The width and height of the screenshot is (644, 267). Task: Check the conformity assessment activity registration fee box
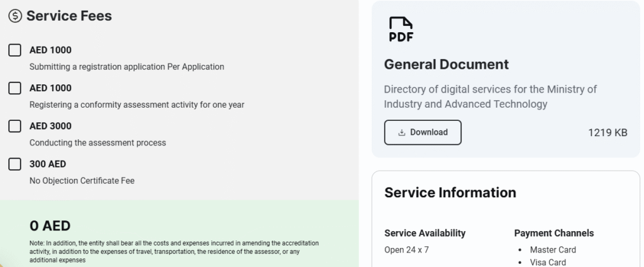point(14,88)
